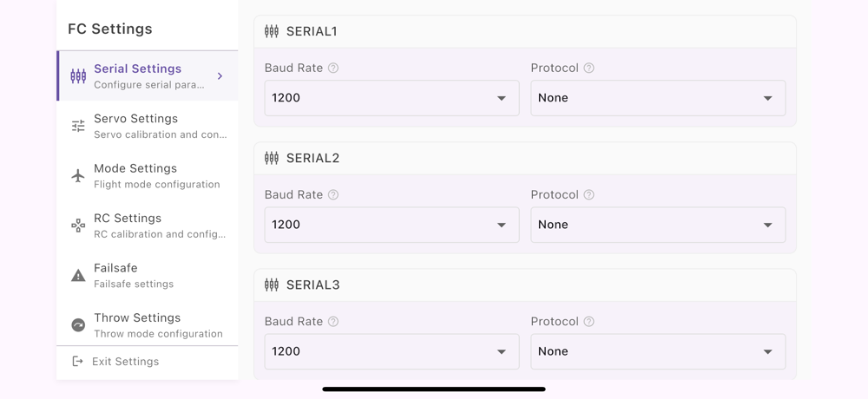Click the Failsafe warning triangle icon
The image size is (868, 399).
pos(78,276)
